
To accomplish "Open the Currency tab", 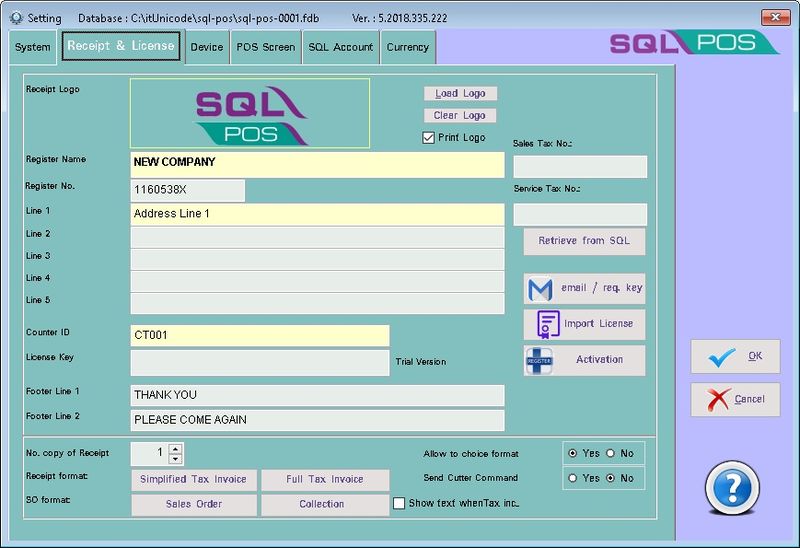I will pos(407,47).
